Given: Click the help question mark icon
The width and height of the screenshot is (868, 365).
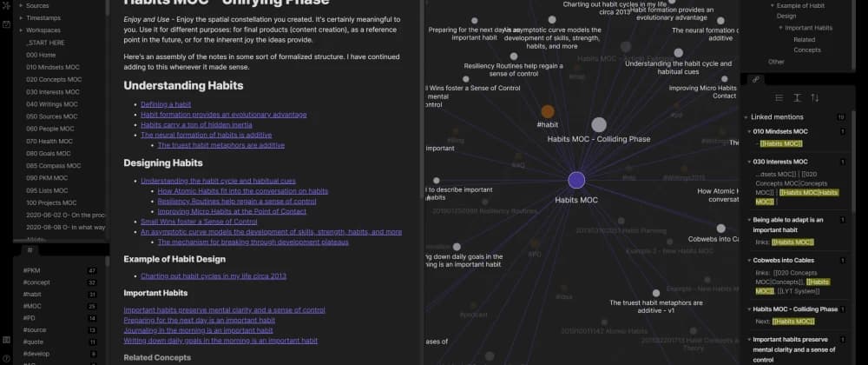Looking at the screenshot, I should click(x=6, y=359).
